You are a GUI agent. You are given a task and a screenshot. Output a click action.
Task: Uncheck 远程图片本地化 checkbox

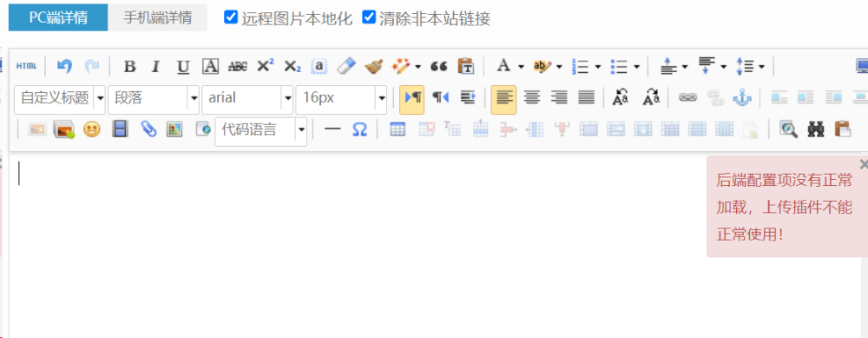tap(231, 17)
